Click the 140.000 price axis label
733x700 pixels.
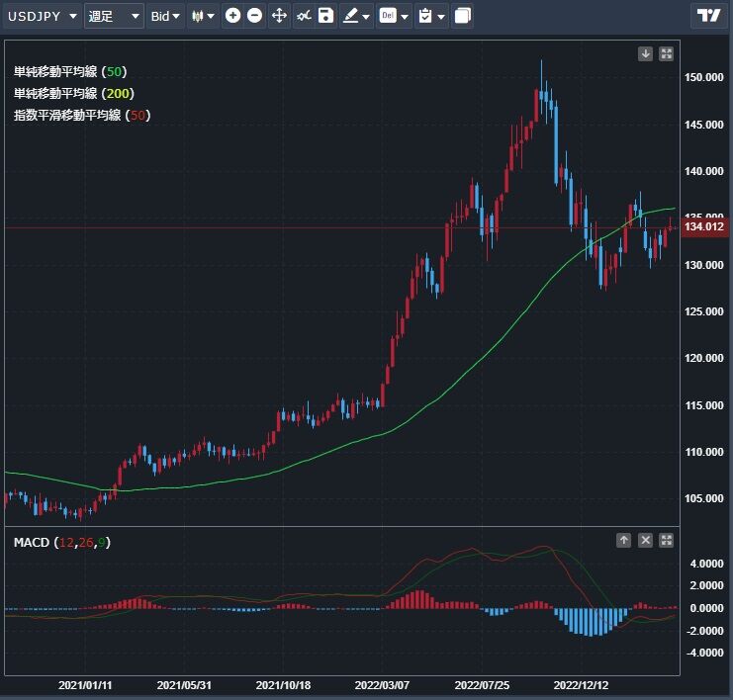point(703,171)
